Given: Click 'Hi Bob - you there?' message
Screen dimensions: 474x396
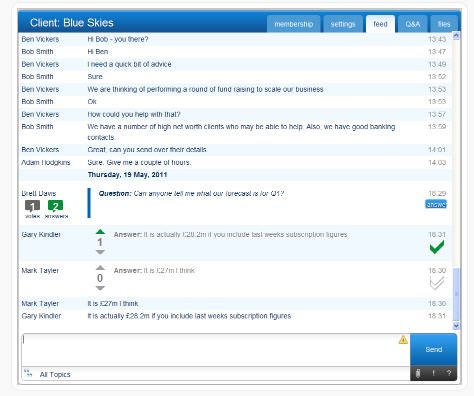Looking at the screenshot, I should pyautogui.click(x=118, y=39).
